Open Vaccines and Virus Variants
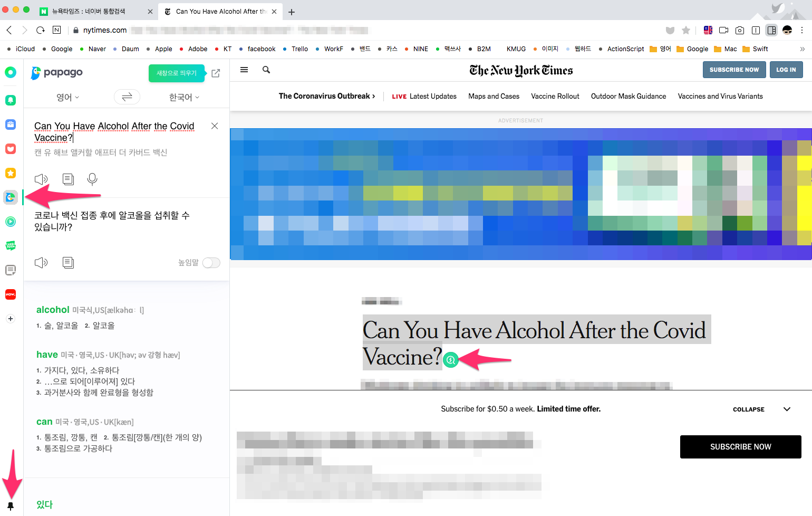The height and width of the screenshot is (516, 812). pyautogui.click(x=720, y=97)
